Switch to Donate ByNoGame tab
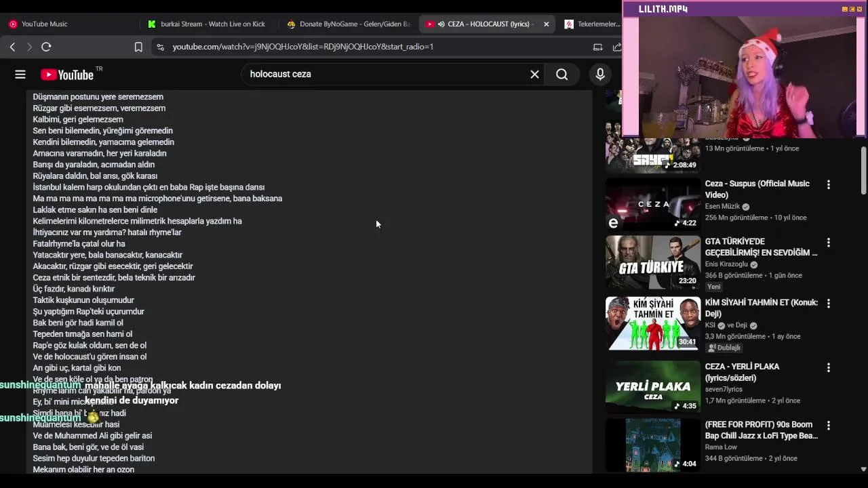The width and height of the screenshot is (868, 488). 349,24
